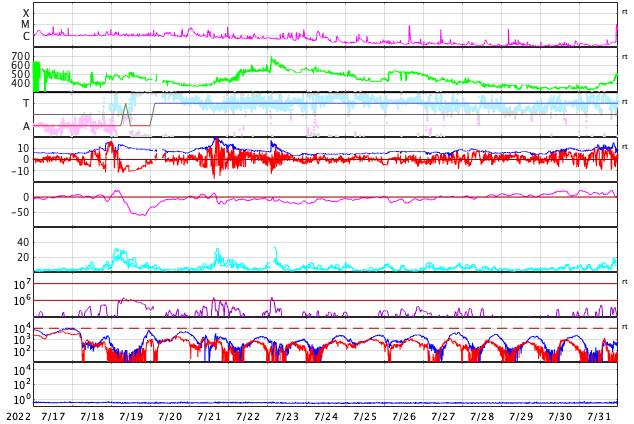The height and width of the screenshot is (424, 634).
Task: Click the 20 axis value on the cyan panel
Action: point(23,257)
